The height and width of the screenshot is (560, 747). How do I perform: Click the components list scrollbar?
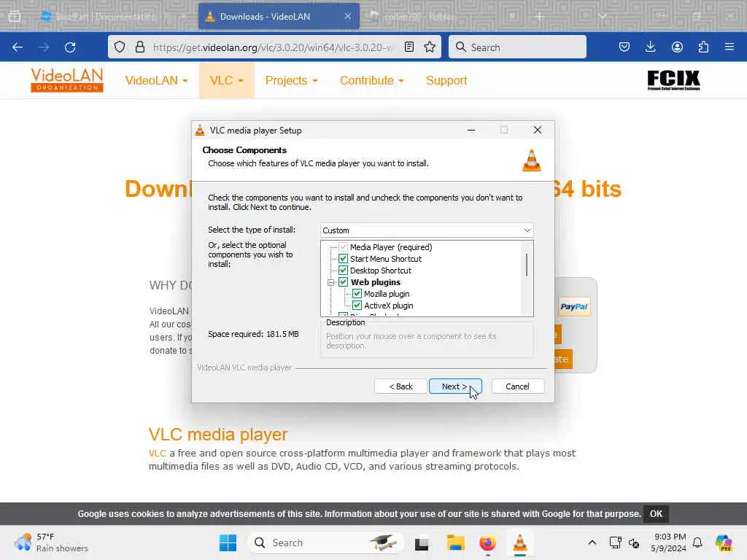[x=527, y=265]
